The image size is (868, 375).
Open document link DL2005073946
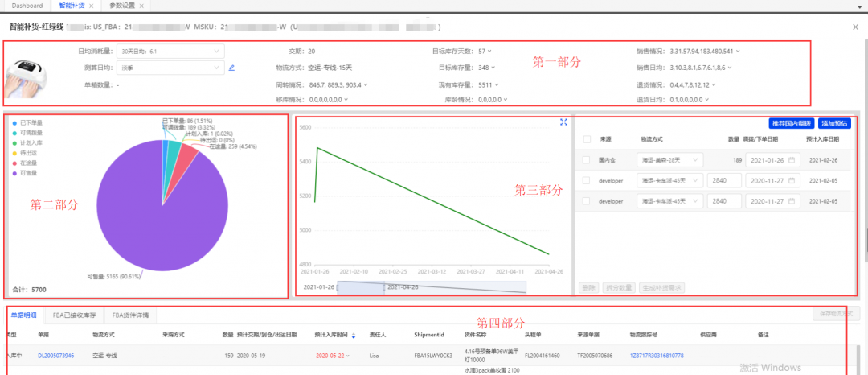point(55,355)
